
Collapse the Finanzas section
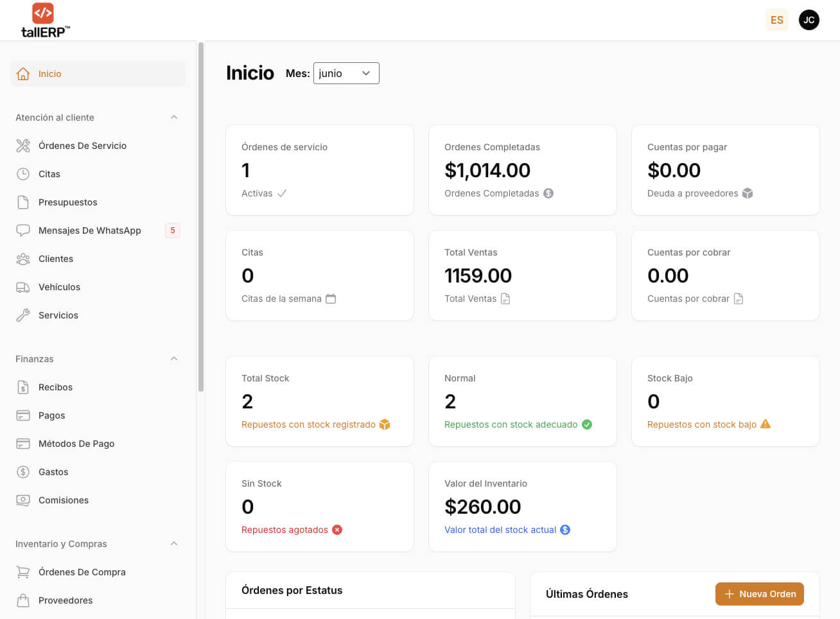[174, 359]
